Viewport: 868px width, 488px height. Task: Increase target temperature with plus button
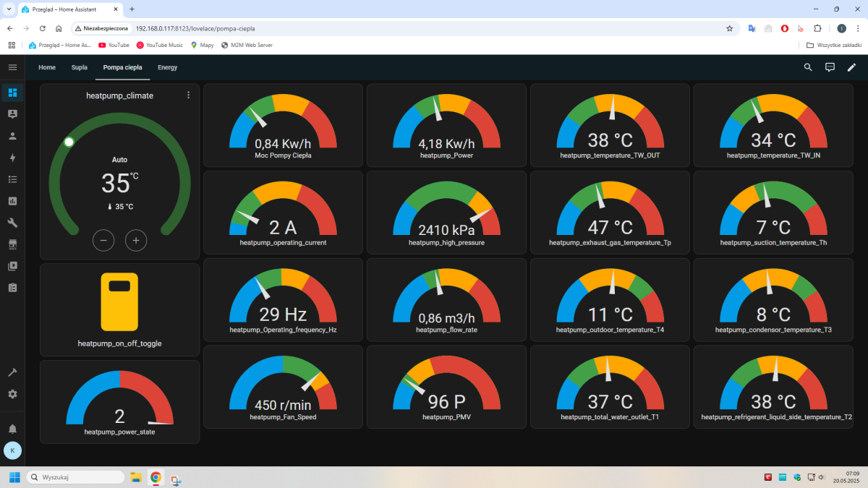pos(136,240)
